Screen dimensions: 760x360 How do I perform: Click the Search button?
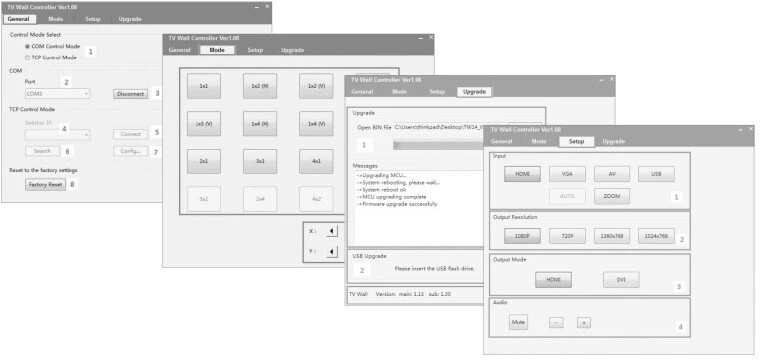pos(42,151)
